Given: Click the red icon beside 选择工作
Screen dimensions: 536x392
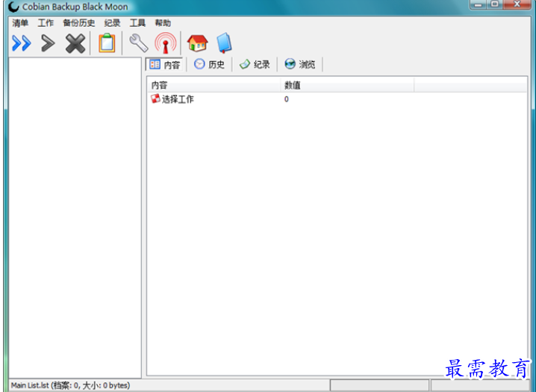Looking at the screenshot, I should pos(155,99).
